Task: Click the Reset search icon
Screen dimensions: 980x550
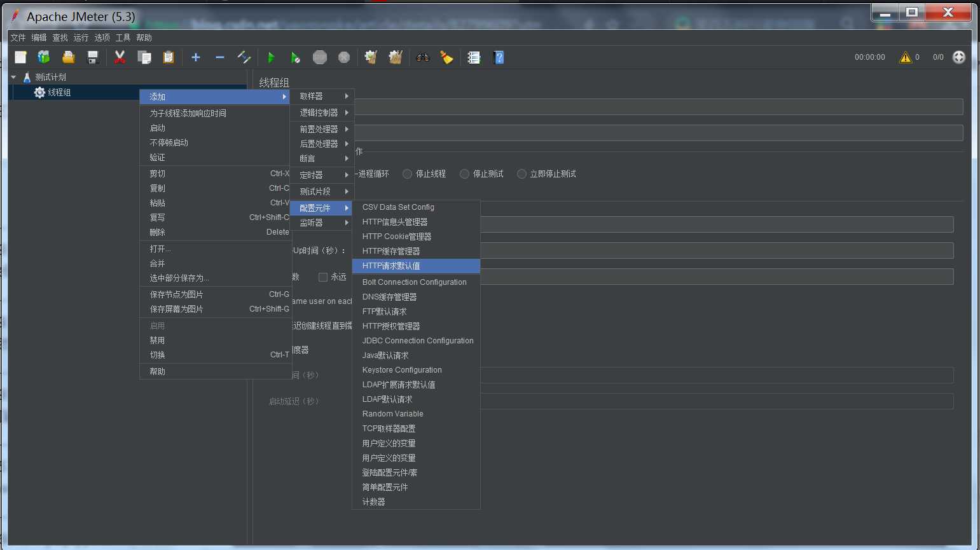Action: 447,57
